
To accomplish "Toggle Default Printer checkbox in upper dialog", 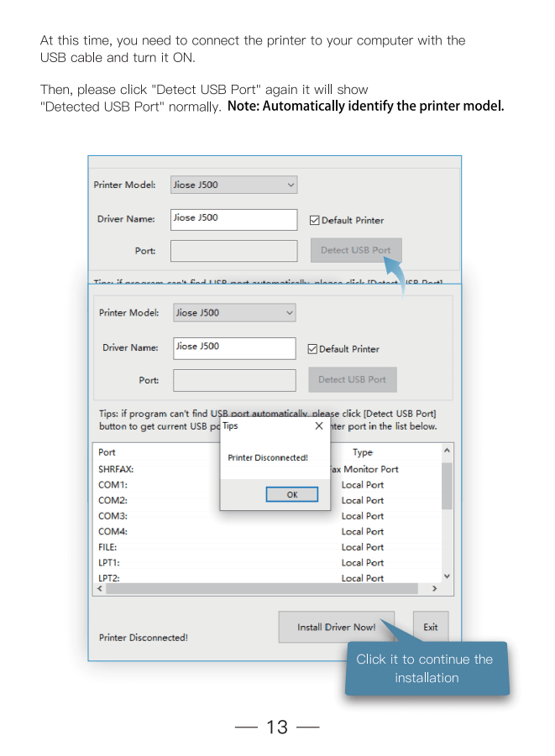I will click(315, 221).
